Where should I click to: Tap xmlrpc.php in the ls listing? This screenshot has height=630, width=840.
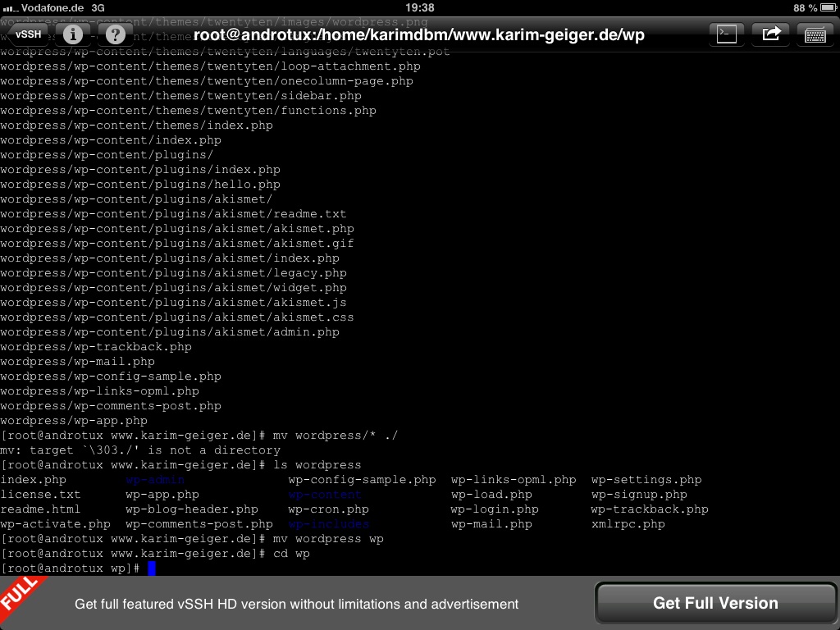pyautogui.click(x=628, y=524)
